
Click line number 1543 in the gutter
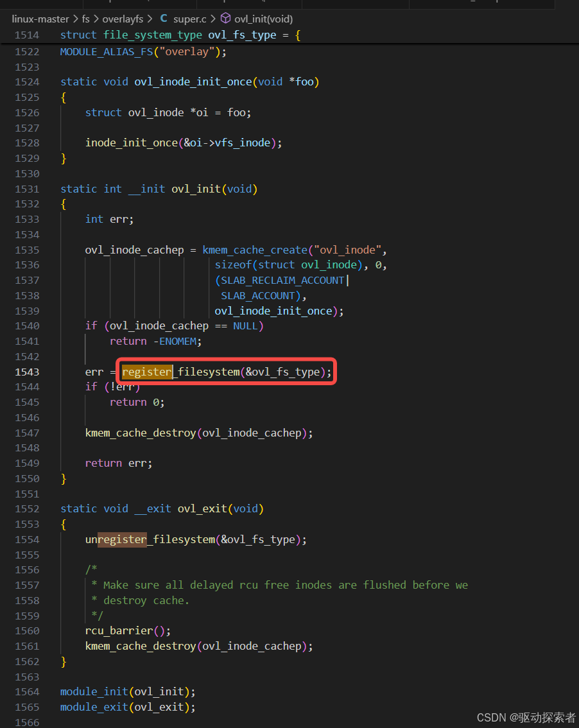click(x=27, y=372)
